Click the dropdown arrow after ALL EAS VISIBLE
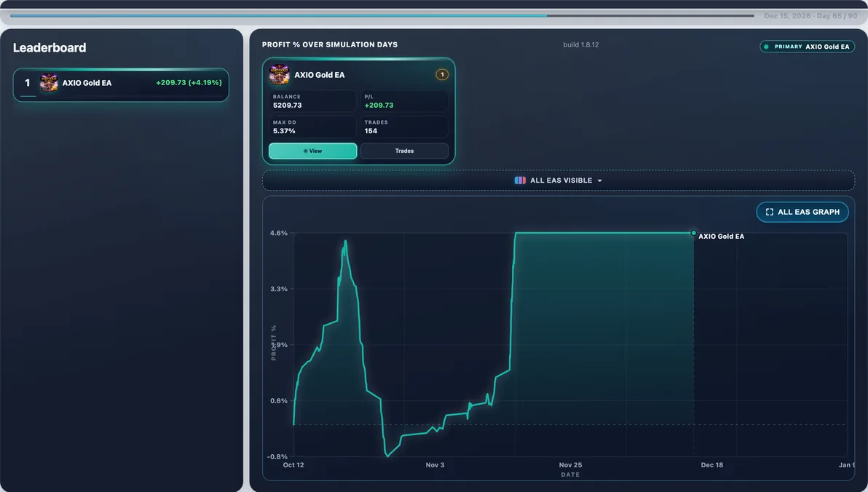868x492 pixels. point(599,181)
